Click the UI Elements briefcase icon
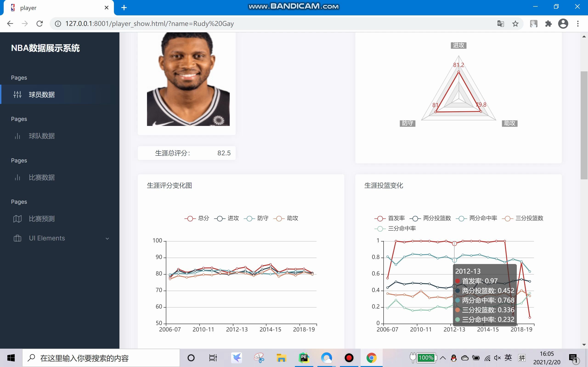 (17, 238)
